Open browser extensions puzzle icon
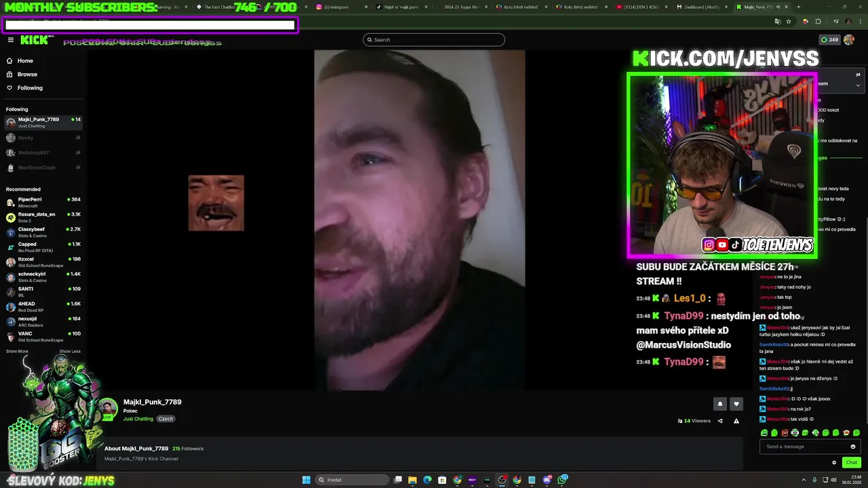Screen dimensions: 868x488 click(818, 21)
